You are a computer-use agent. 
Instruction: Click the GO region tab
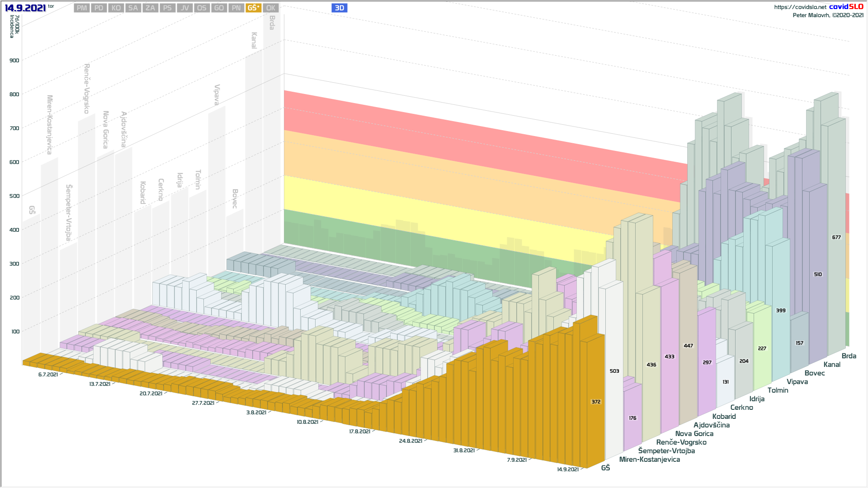[219, 8]
